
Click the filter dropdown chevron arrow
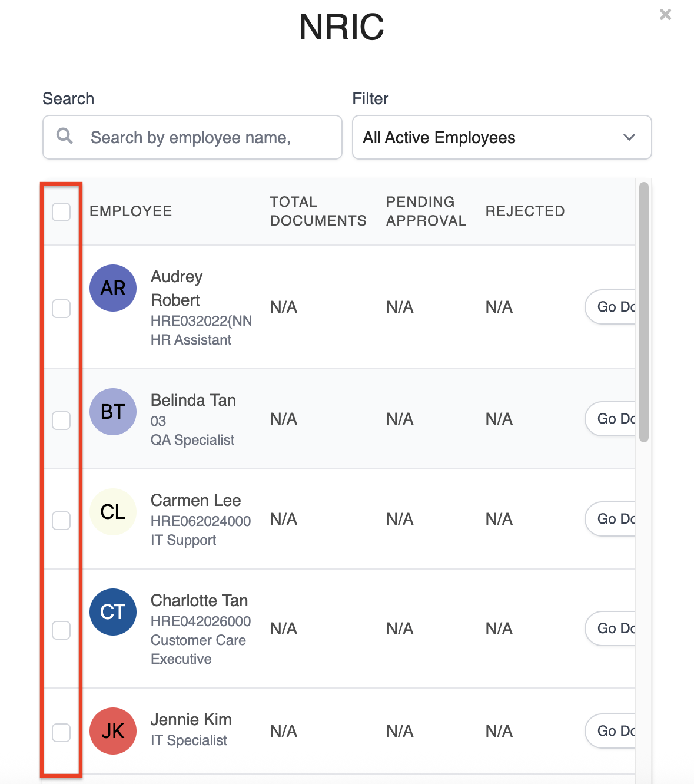[x=629, y=137]
